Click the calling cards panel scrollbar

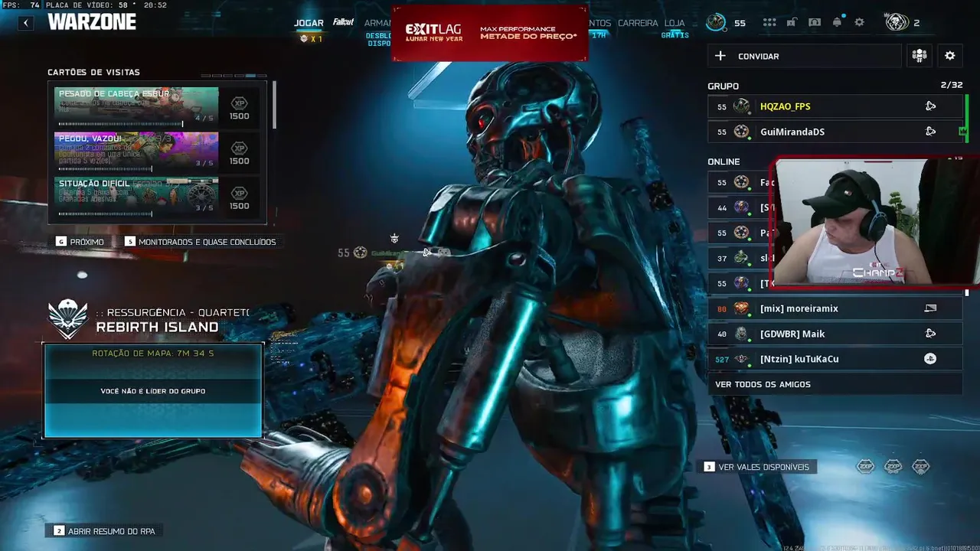274,106
